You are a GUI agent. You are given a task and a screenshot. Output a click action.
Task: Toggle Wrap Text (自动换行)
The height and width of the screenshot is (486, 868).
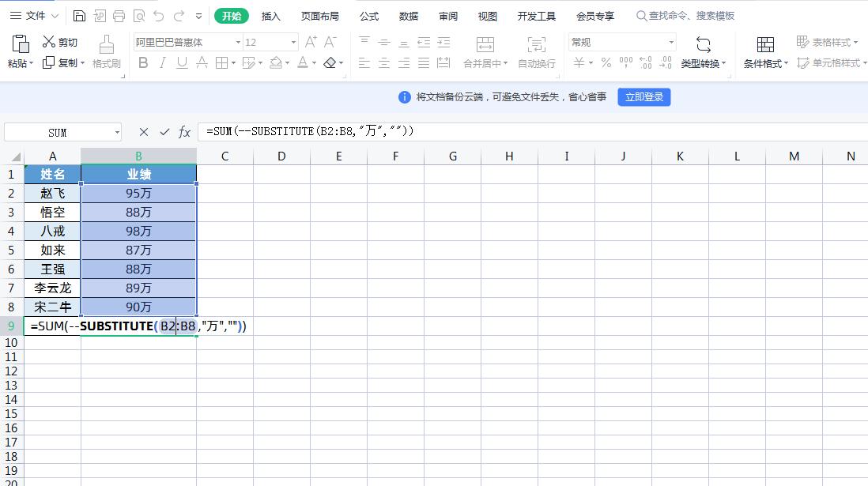point(537,53)
